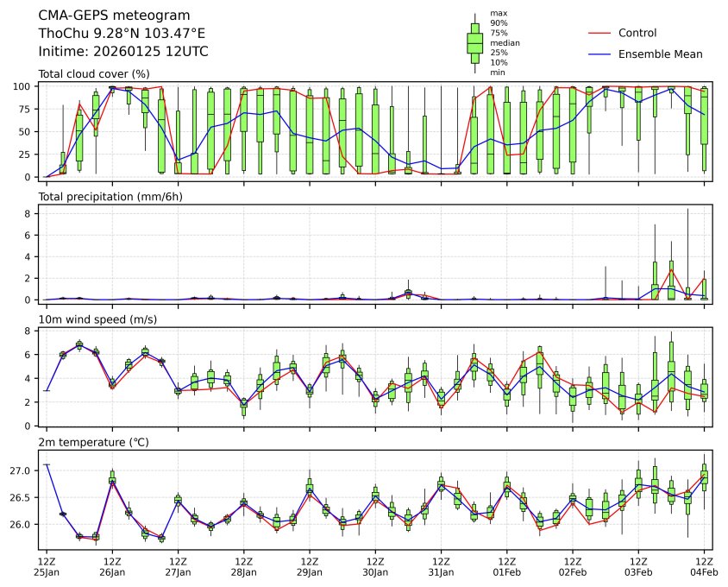Select the "2m temperature (℃)" panel title

coord(93,443)
